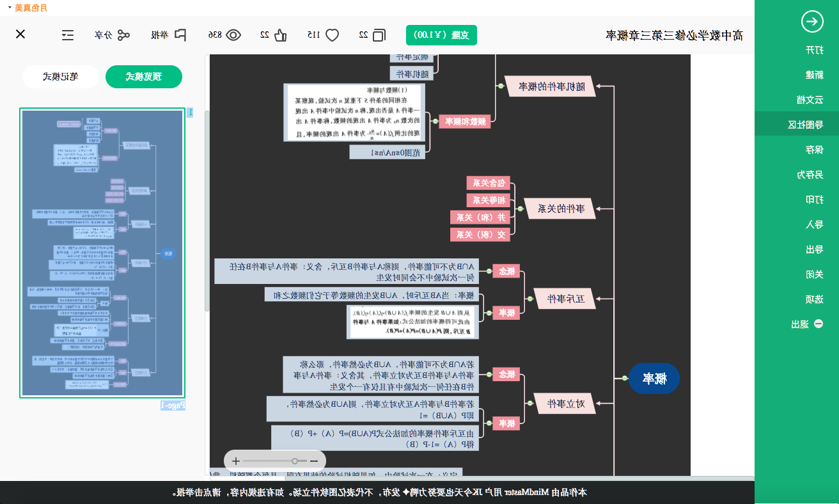
Task: Click the clone count copy icon 22
Action: point(379,35)
